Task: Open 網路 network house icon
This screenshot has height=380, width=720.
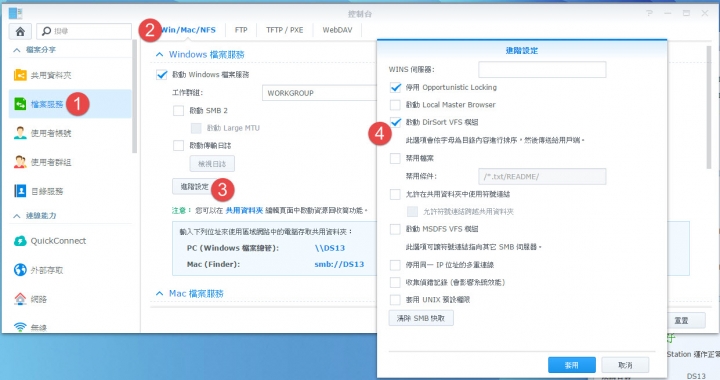Action: coord(20,299)
